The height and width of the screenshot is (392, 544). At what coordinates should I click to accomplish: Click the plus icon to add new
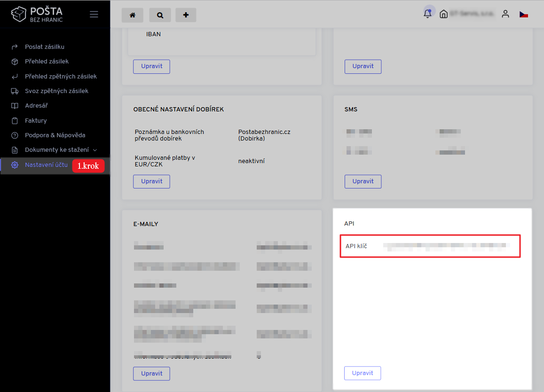186,15
